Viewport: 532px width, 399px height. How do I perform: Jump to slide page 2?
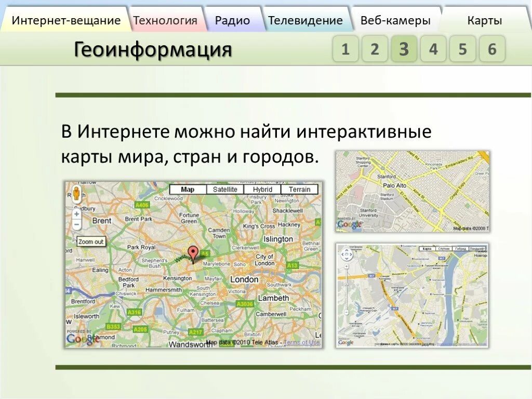(x=375, y=49)
